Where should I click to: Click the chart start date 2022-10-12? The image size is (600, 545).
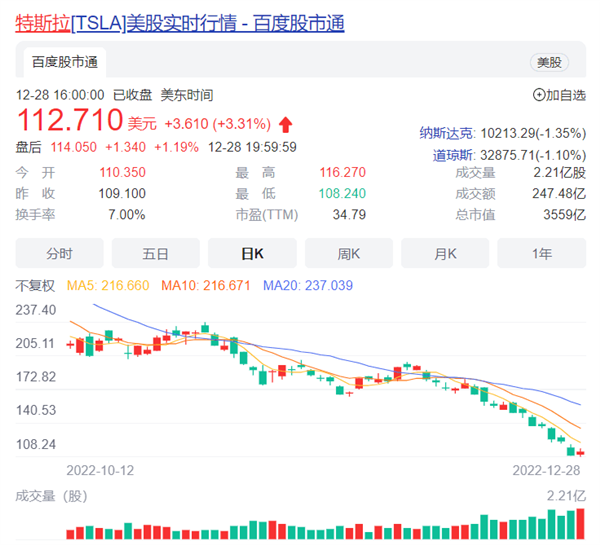(100, 470)
